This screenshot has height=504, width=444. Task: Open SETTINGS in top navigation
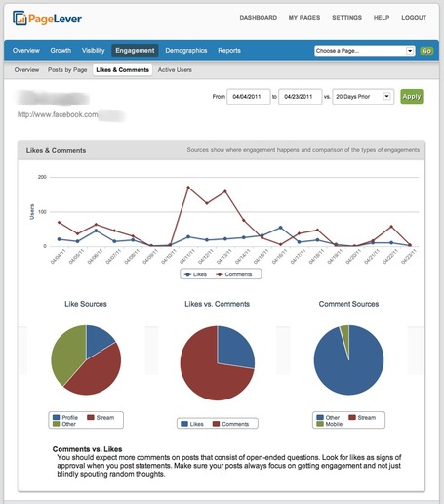[x=346, y=18]
